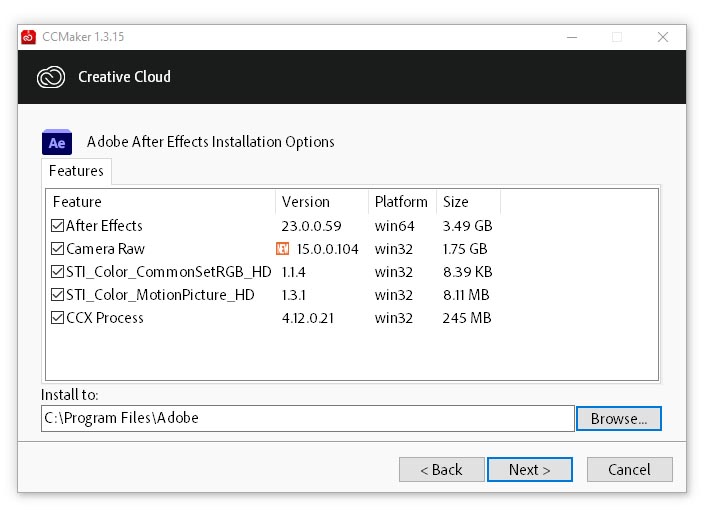This screenshot has height=510, width=710.
Task: Click the Feature column header
Action: 161,202
